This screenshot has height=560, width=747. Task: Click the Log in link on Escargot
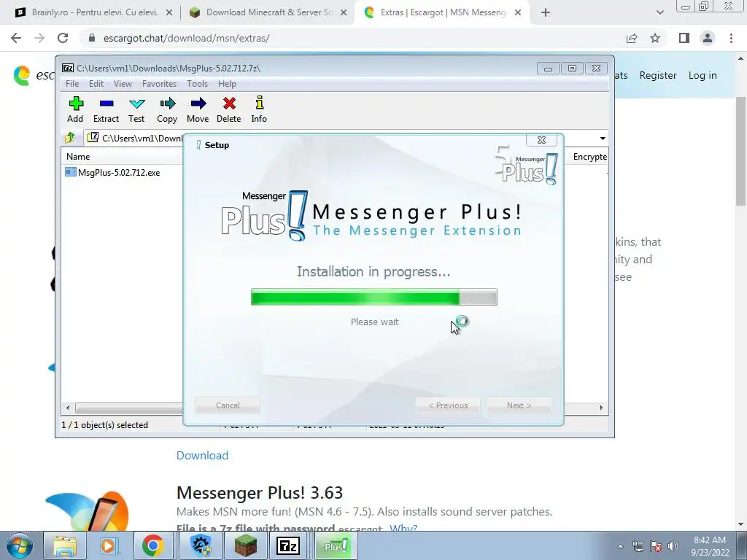(703, 75)
